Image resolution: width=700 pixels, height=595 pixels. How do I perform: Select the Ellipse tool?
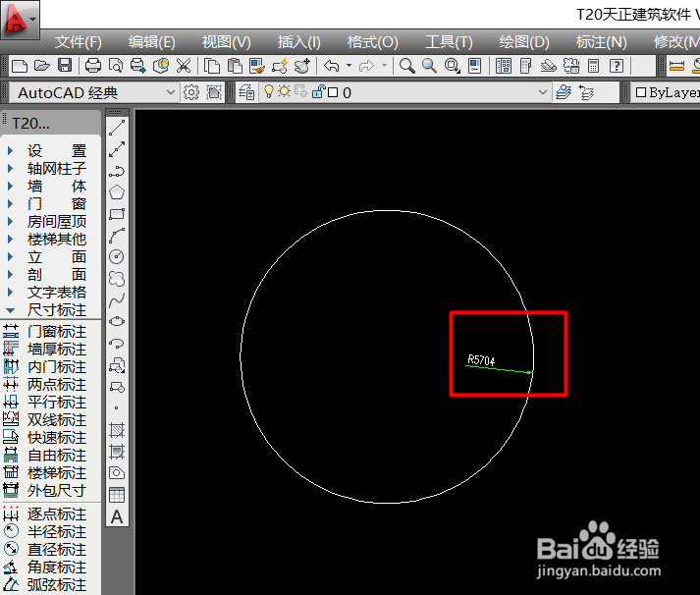(x=117, y=321)
